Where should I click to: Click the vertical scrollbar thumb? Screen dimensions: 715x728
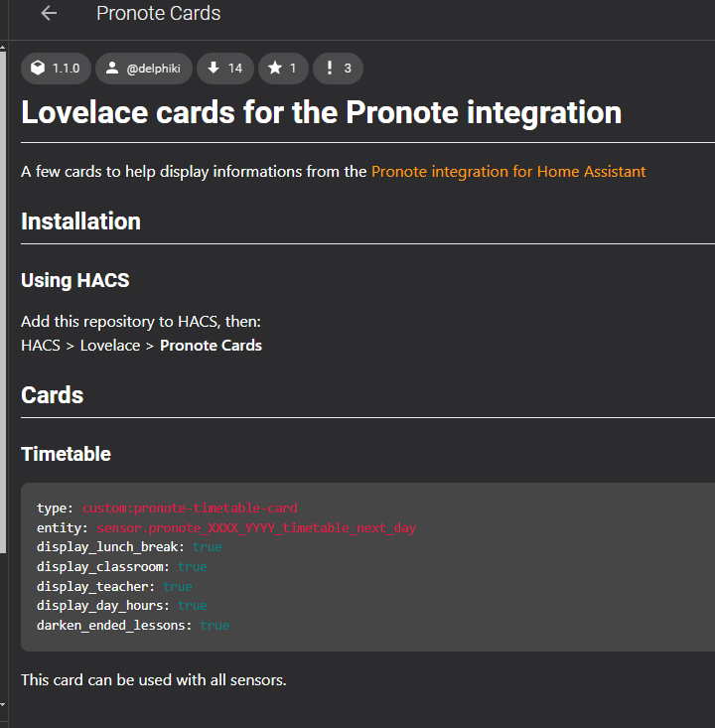click(x=3, y=302)
